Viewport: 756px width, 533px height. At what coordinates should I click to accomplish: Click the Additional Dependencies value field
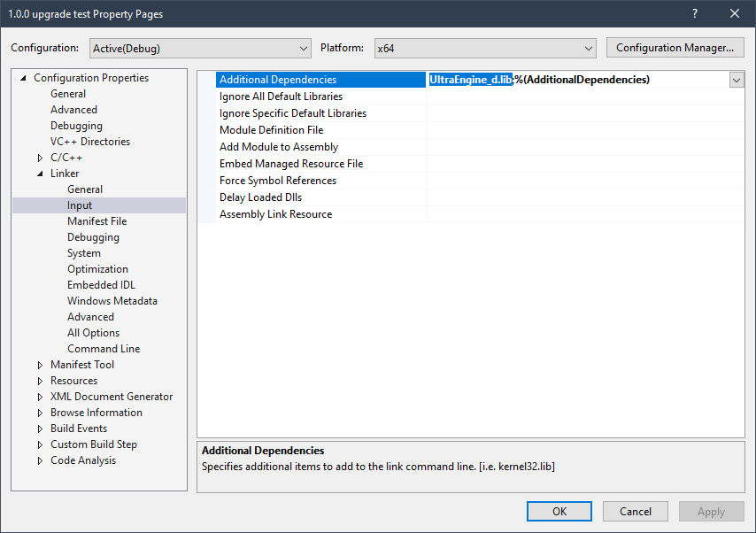coord(575,80)
